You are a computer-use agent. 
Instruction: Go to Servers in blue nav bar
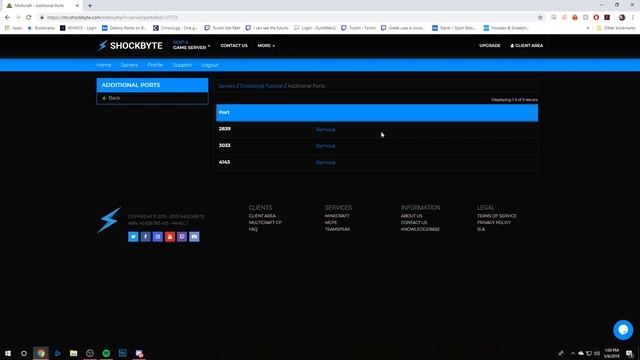pos(129,65)
